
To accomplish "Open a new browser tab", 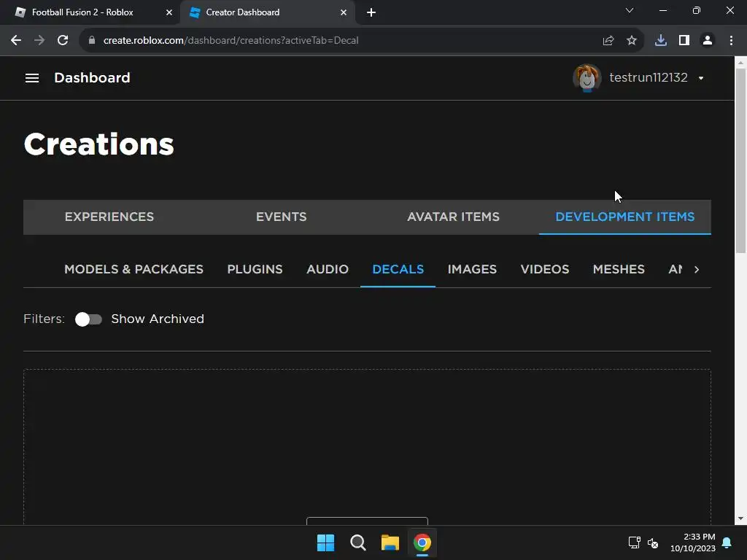I will click(371, 12).
